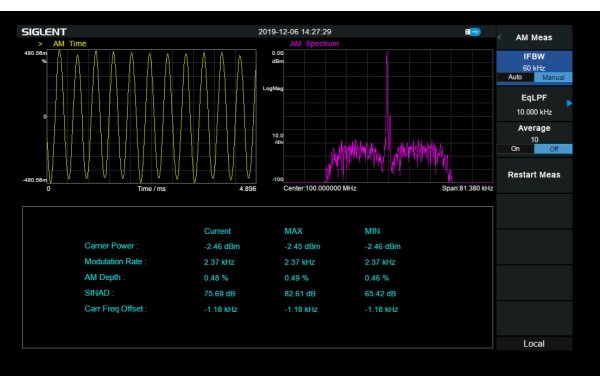Click the AM Spectrum plot

point(388,116)
